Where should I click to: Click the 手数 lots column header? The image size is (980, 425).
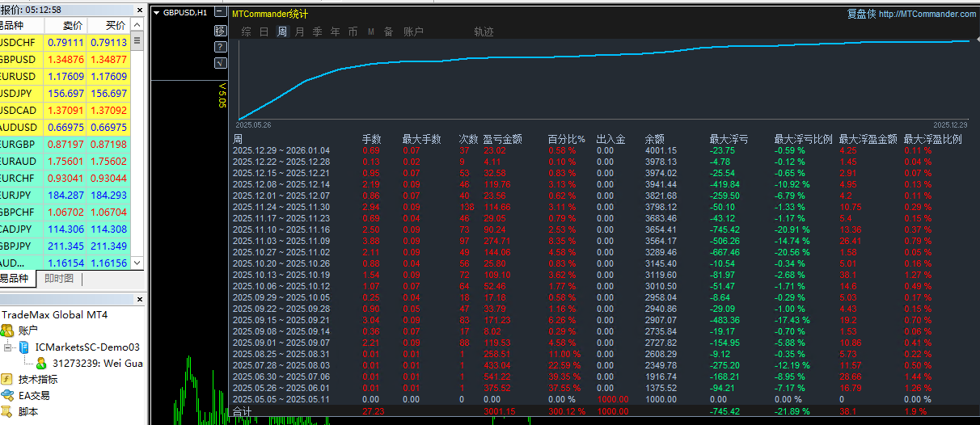[x=372, y=139]
